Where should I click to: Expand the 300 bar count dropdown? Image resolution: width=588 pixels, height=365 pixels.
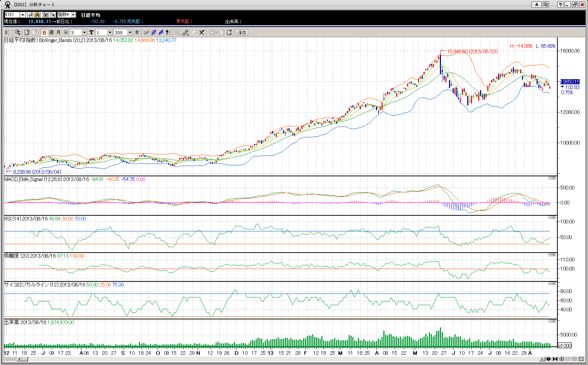(130, 32)
